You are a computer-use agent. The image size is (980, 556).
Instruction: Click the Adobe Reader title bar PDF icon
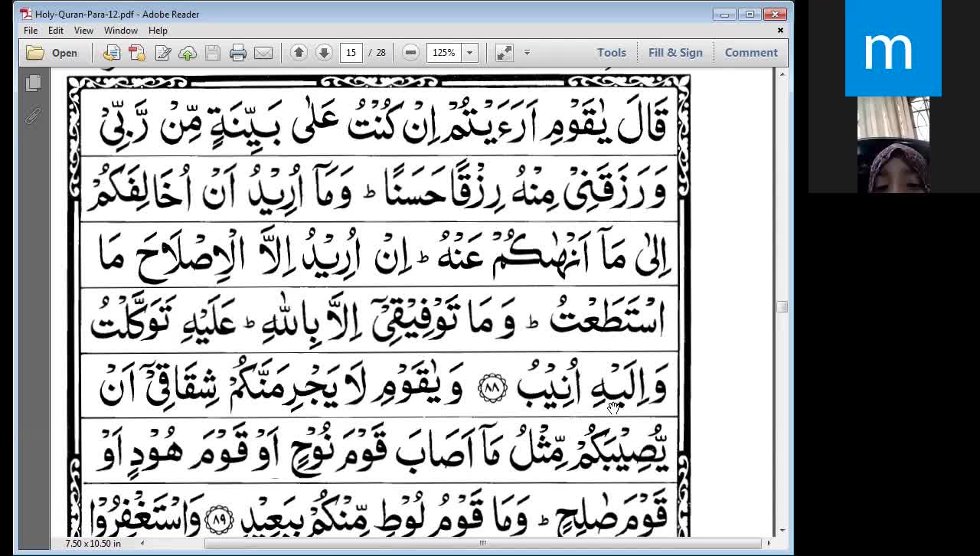(x=26, y=14)
